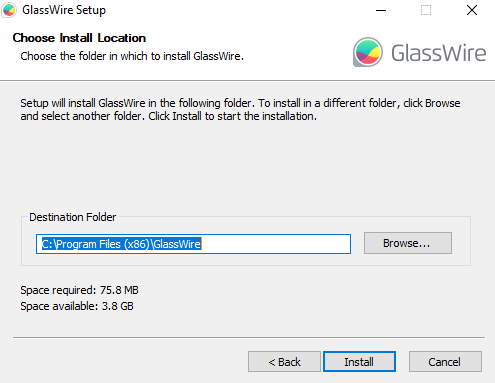The width and height of the screenshot is (495, 383).
Task: Click the 'Setup will install GlassWire' instruction paragraph
Action: [240, 110]
